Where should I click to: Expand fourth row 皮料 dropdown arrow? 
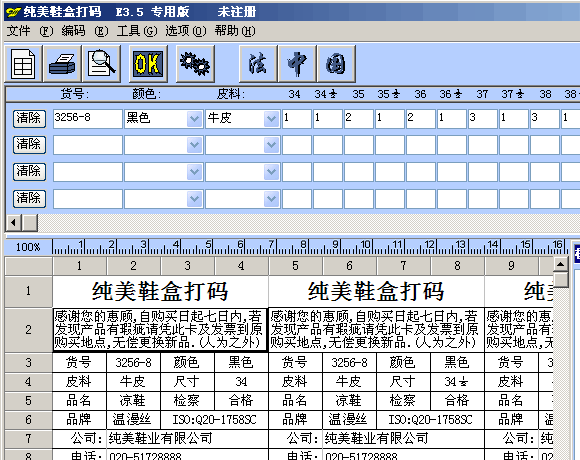(x=272, y=199)
